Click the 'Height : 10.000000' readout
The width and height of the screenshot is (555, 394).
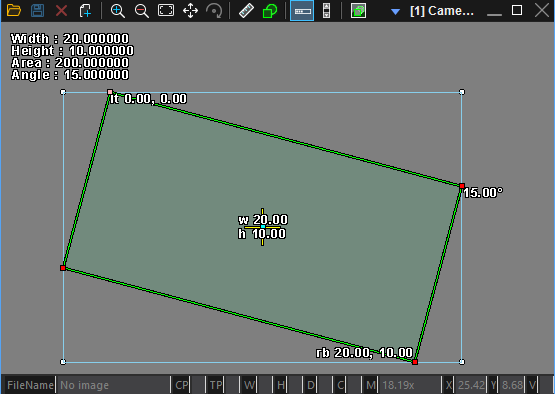(72, 51)
